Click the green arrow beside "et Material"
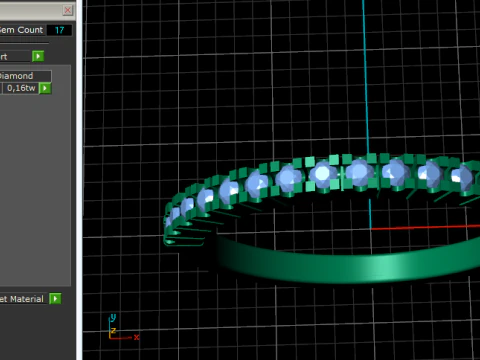The image size is (480, 360). tap(55, 299)
